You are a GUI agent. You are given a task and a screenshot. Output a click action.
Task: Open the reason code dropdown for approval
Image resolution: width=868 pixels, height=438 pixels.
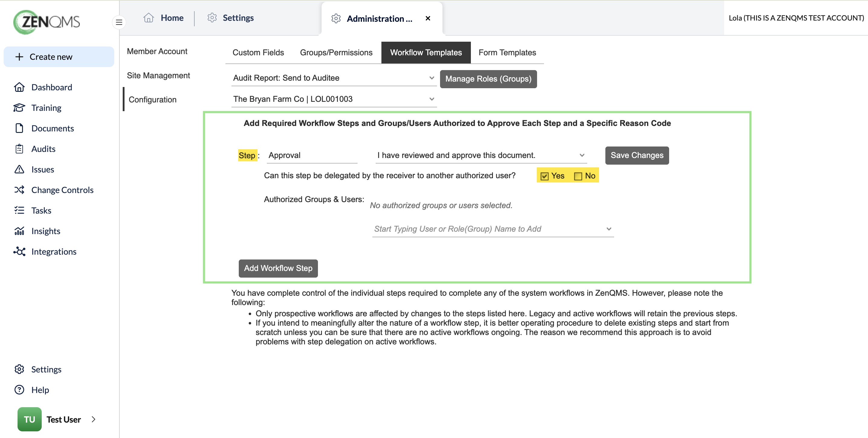click(x=481, y=155)
